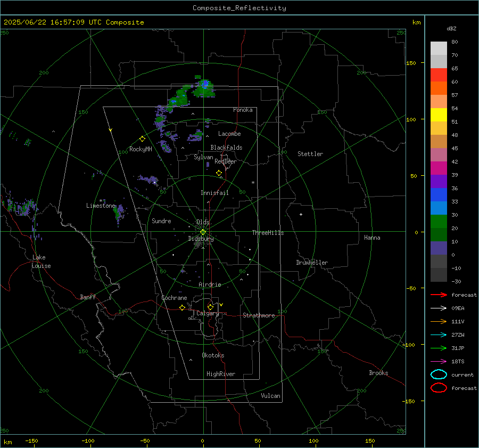Click the Sylvan label on the map
This screenshot has height=448, width=479.
point(203,157)
